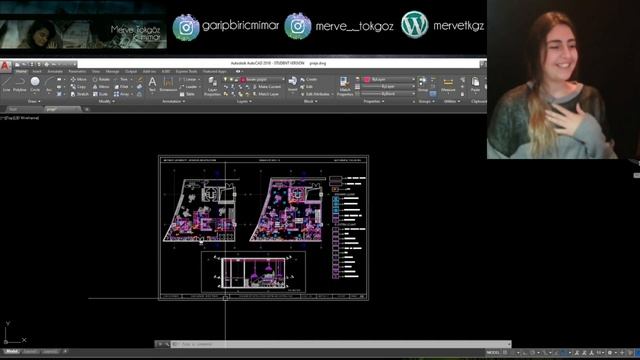Viewport: 640px width, 360px height.
Task: Open the Manage ribbon tab
Action: pyautogui.click(x=112, y=71)
